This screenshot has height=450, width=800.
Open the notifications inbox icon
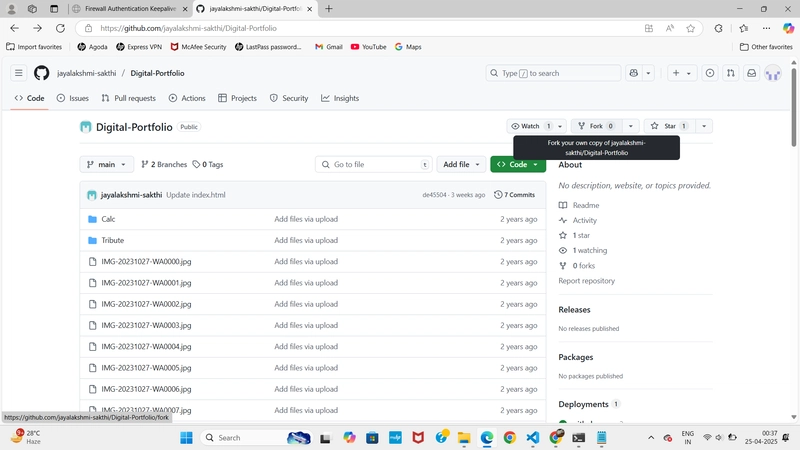(752, 73)
